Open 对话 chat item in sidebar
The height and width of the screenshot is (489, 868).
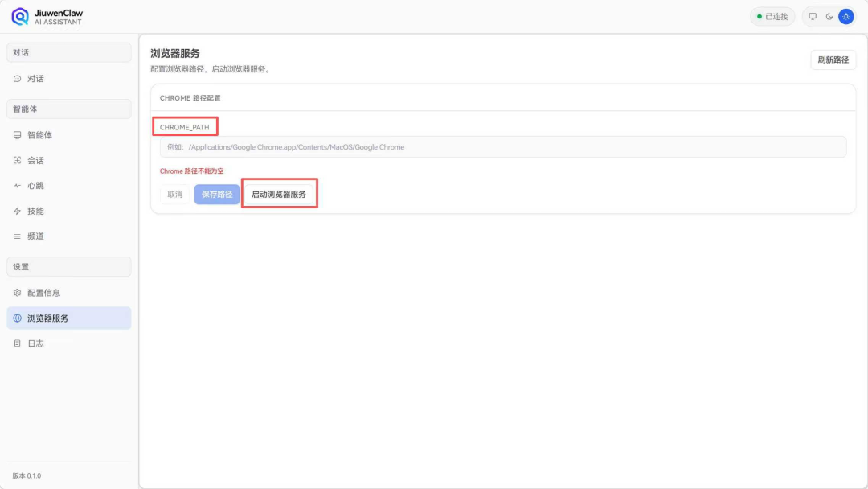point(68,79)
